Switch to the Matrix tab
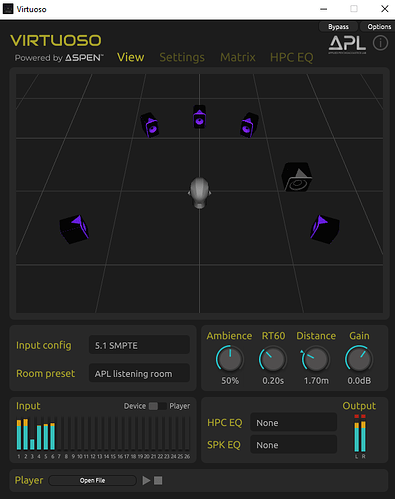Screen dimensions: 395x499 [238, 57]
